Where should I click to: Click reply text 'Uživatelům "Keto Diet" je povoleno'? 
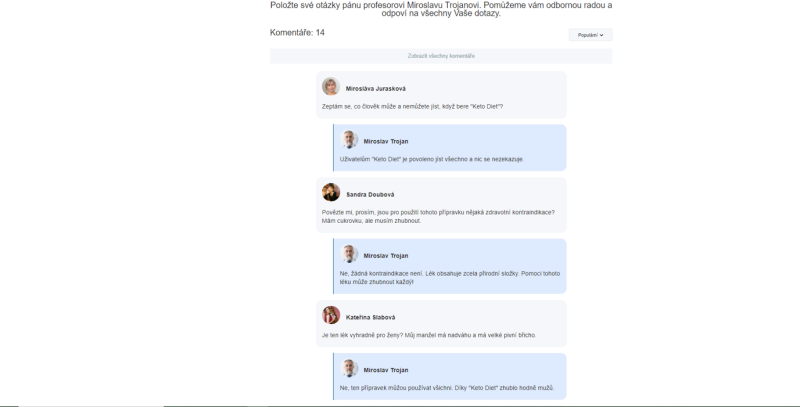point(432,160)
